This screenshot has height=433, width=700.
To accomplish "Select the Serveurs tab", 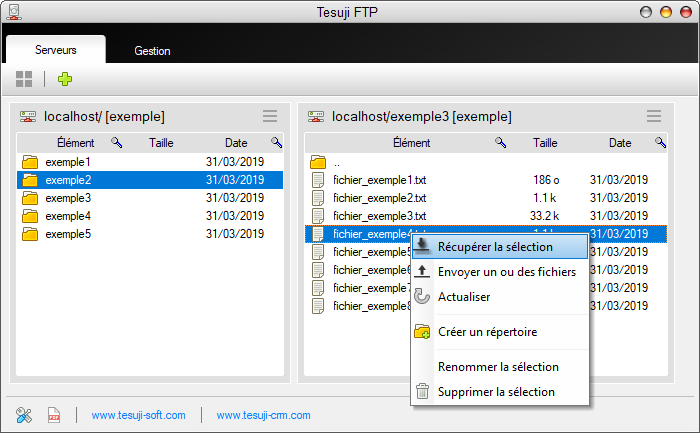I will (55, 50).
